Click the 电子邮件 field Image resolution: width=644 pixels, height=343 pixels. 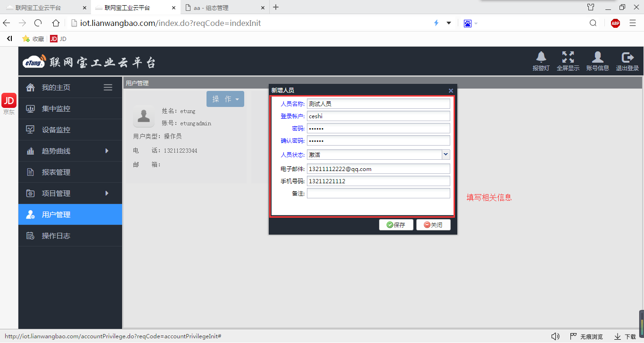[x=379, y=169]
